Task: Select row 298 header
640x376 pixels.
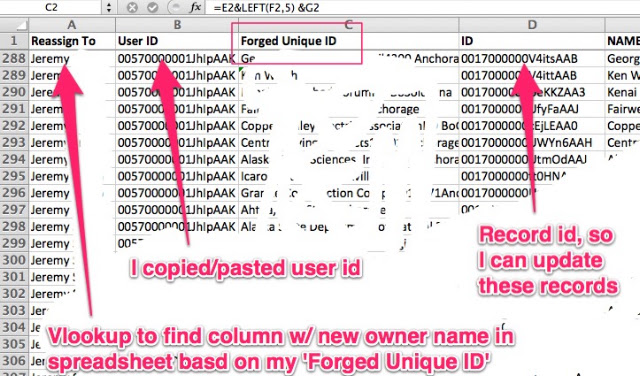Action: click(14, 226)
